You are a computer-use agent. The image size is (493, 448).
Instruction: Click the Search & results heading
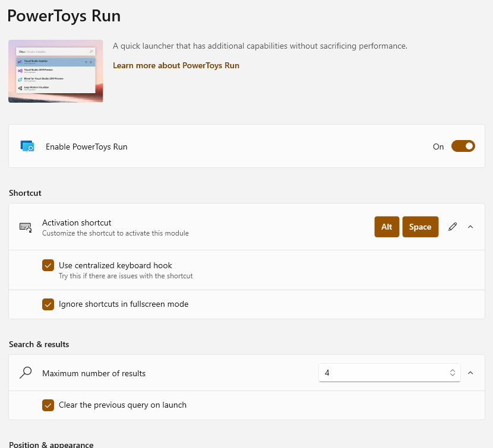(39, 344)
